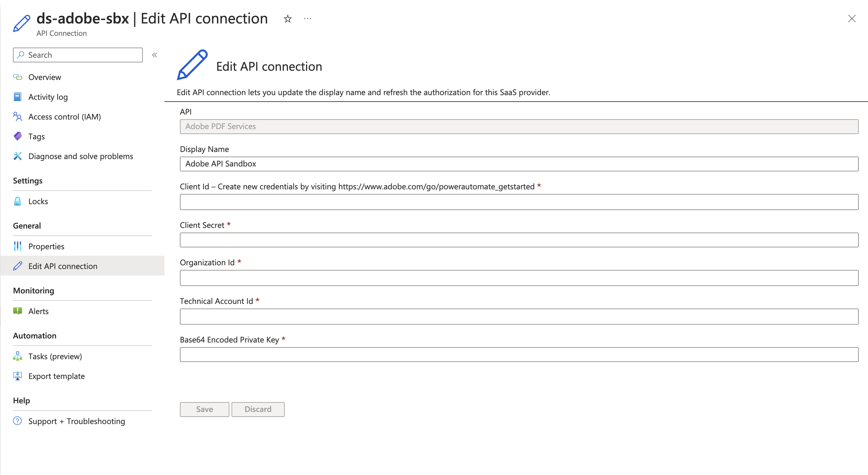Click the Alerts icon
This screenshot has width=868, height=475.
tap(18, 311)
